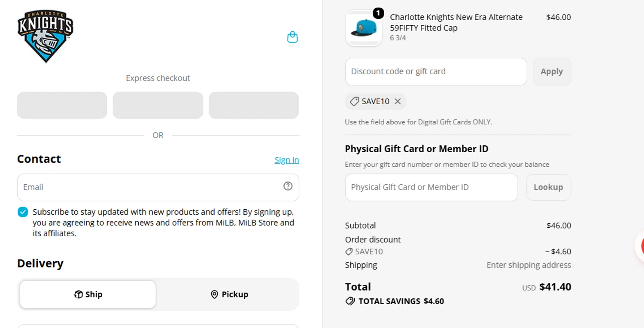Focus the Email input field
This screenshot has width=644, height=328.
pyautogui.click(x=158, y=187)
